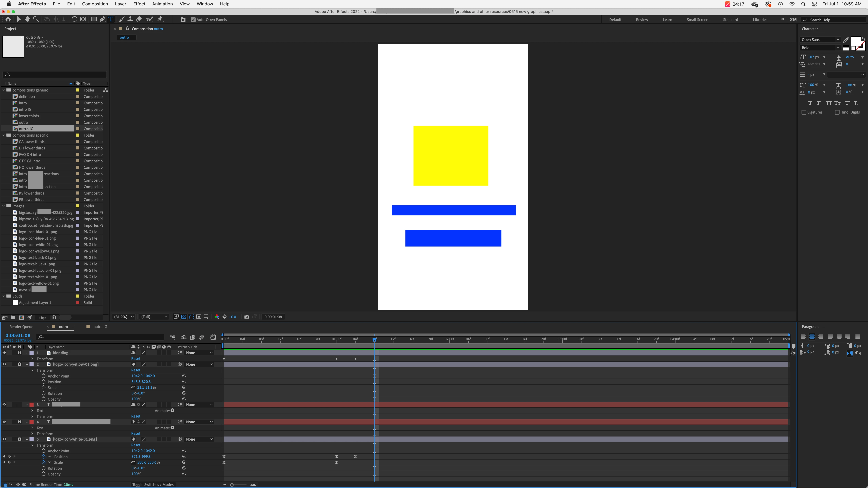Viewport: 868px width, 488px height.
Task: Click the trash icon in Project panel
Action: click(54, 317)
